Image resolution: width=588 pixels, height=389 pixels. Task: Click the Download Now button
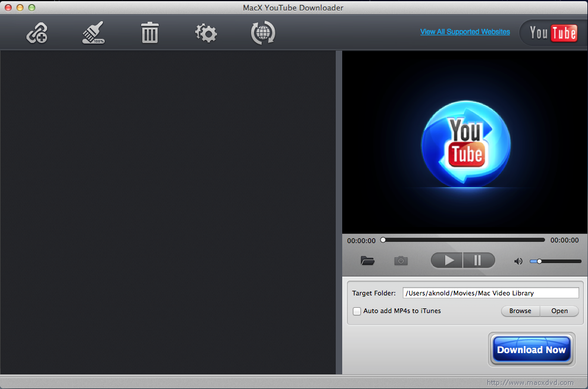(532, 349)
